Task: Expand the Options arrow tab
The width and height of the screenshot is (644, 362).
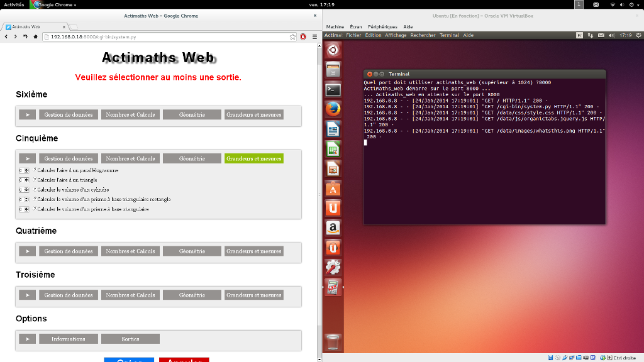Action: point(27,339)
